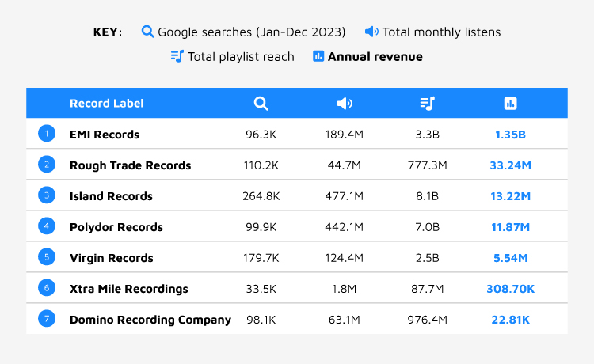This screenshot has width=594, height=364.
Task: Click rank badge 4 for Polydor Records
Action: [x=47, y=226]
